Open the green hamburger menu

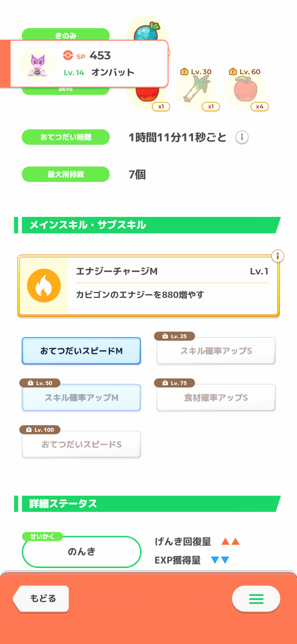coord(256,599)
